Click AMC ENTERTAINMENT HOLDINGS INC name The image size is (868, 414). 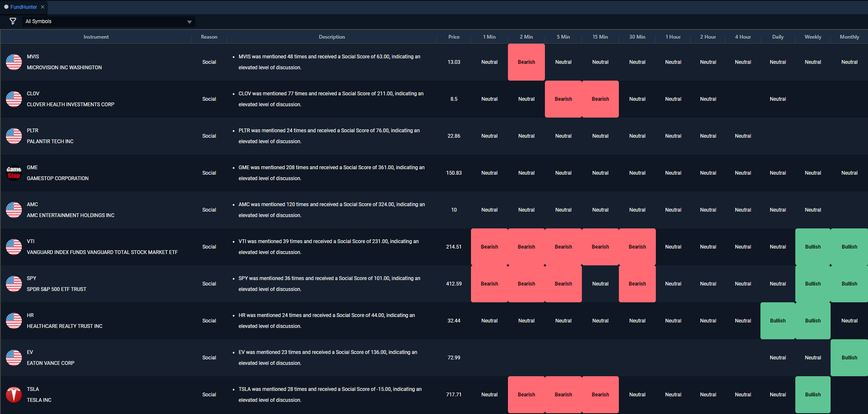[x=71, y=215]
